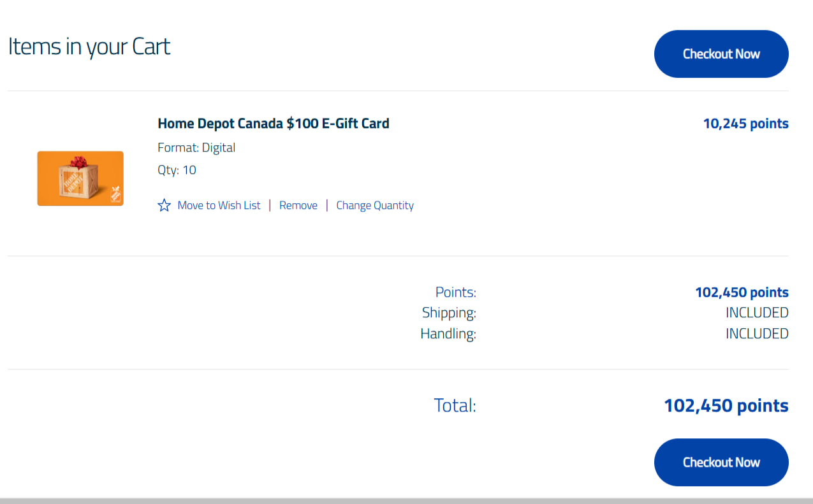Click the Home Depot gift card thumbnail
The image size is (813, 504).
click(x=80, y=178)
